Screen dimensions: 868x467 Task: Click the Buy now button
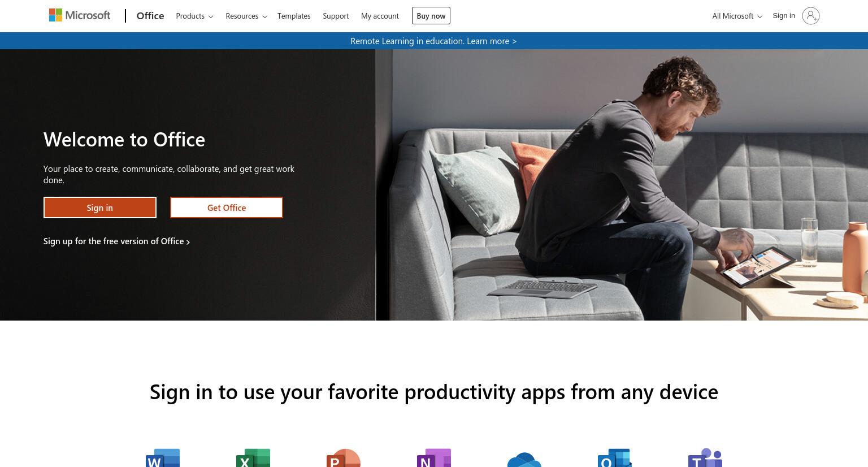click(x=431, y=16)
